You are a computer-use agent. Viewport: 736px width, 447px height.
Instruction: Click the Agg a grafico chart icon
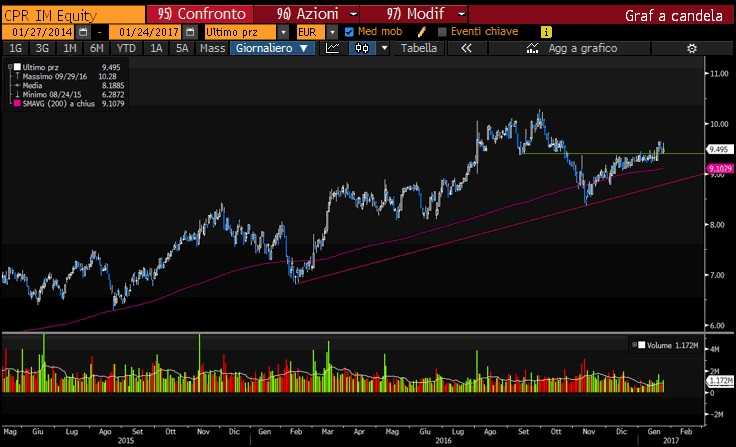tap(533, 48)
